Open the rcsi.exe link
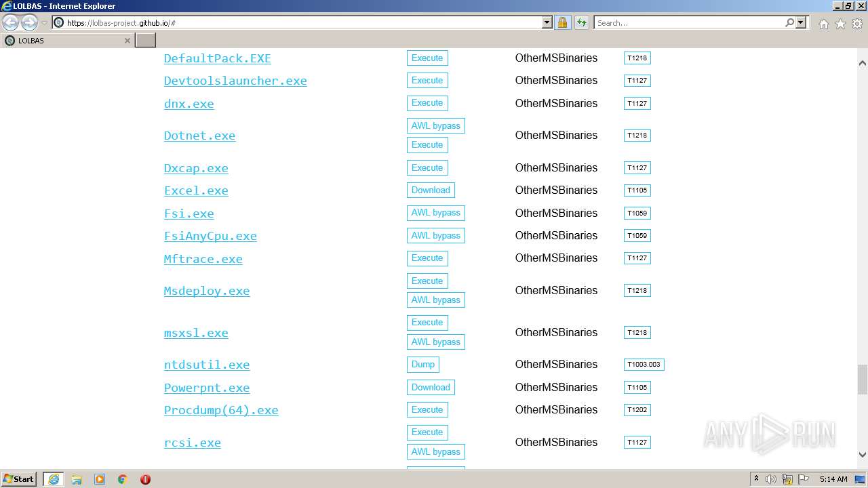The height and width of the screenshot is (488, 868). 192,443
